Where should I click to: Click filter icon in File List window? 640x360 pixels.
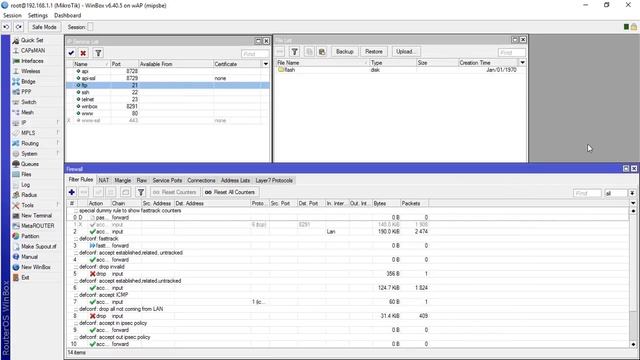(x=294, y=52)
